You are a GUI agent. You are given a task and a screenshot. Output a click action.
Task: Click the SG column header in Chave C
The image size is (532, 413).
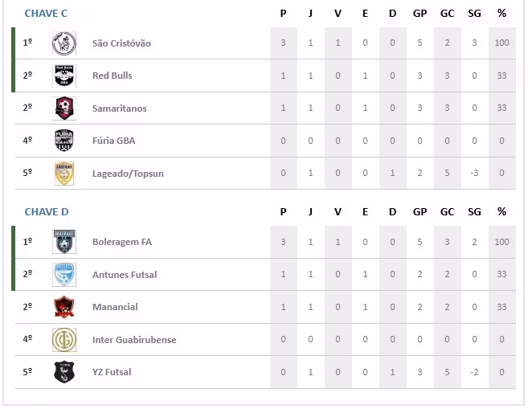click(474, 14)
